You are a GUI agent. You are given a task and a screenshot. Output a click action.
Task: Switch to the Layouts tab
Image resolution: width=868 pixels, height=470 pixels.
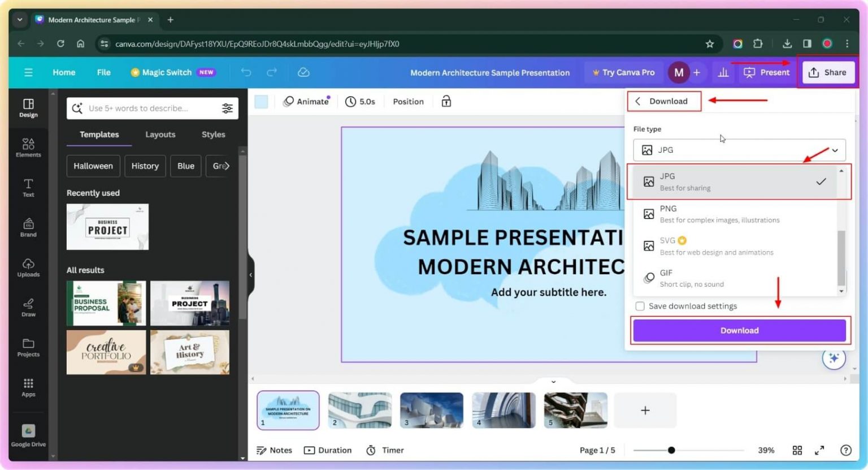pyautogui.click(x=160, y=135)
